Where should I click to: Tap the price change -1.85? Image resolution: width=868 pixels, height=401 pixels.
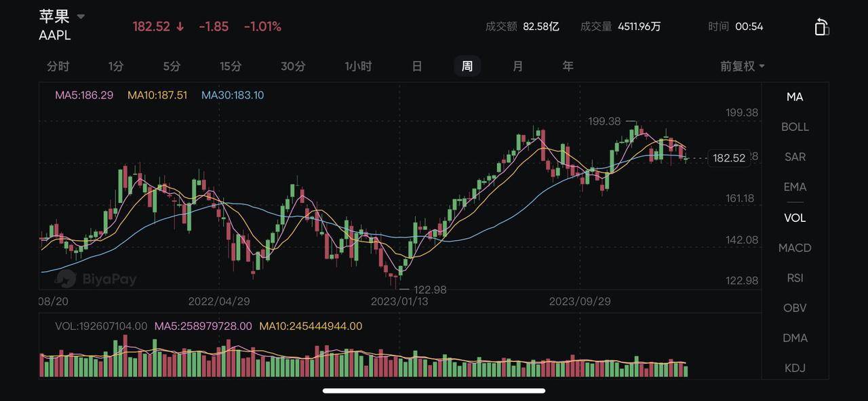[x=214, y=26]
